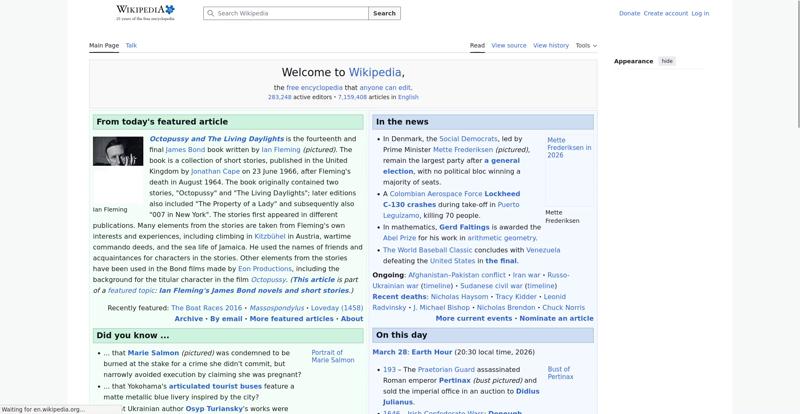Open Nominate an article link

(x=556, y=318)
